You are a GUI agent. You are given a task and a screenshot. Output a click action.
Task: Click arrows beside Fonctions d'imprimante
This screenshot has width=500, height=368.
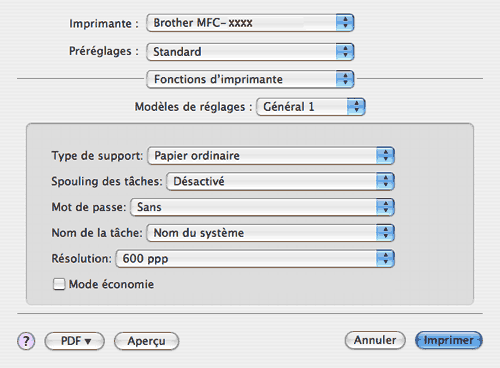pyautogui.click(x=345, y=79)
